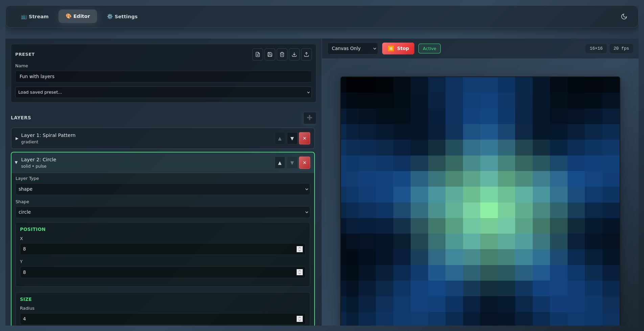Click the 16×16 resolution badge
The height and width of the screenshot is (331, 644).
596,48
